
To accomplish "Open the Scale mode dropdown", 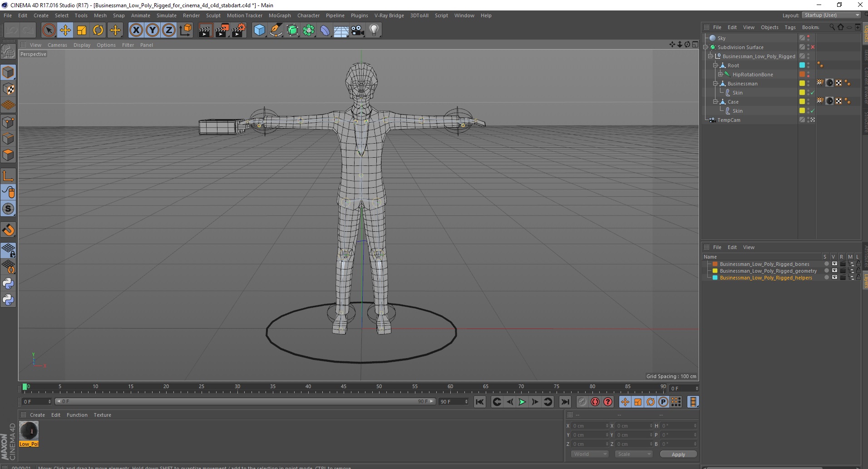I will (633, 454).
